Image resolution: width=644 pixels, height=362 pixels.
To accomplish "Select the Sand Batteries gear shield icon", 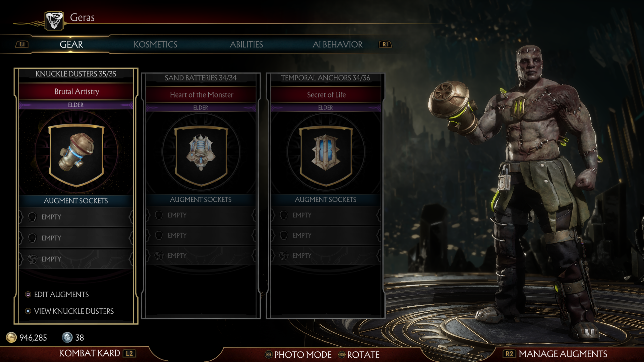I will point(201,156).
